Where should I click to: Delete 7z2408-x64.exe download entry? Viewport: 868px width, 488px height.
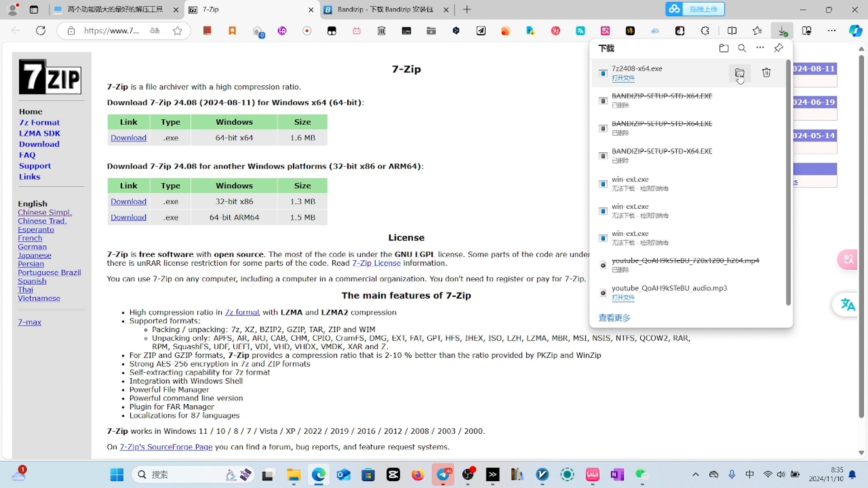(766, 73)
